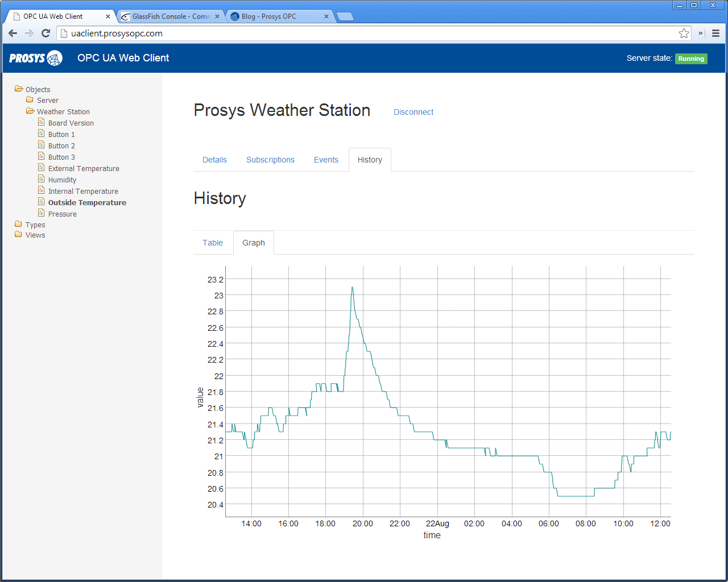Select External Temperature in tree
The height and width of the screenshot is (582, 728).
pyautogui.click(x=84, y=168)
